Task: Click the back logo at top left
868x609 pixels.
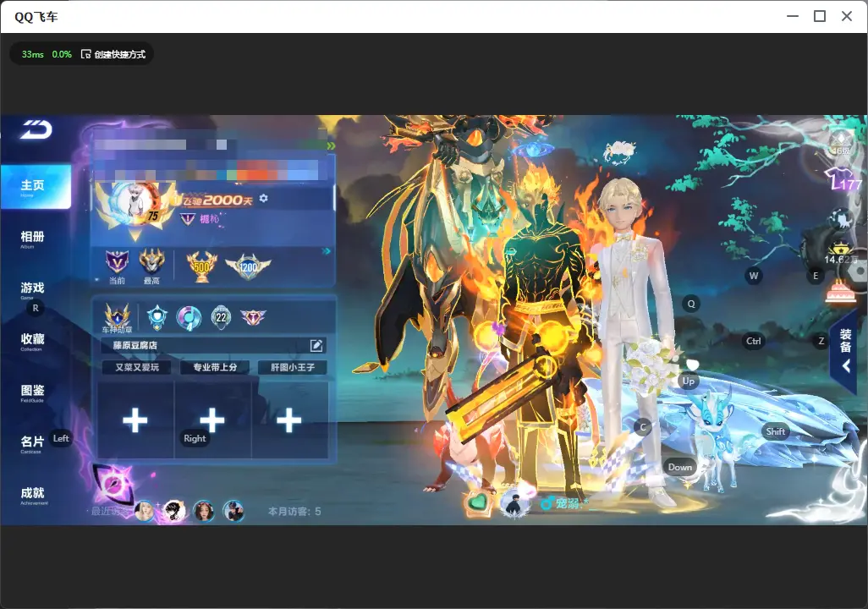Action: pos(36,129)
